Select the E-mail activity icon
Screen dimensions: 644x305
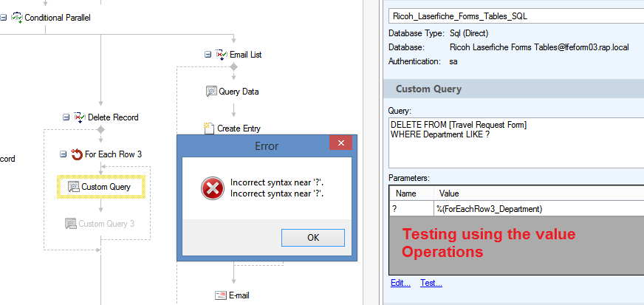coord(221,295)
